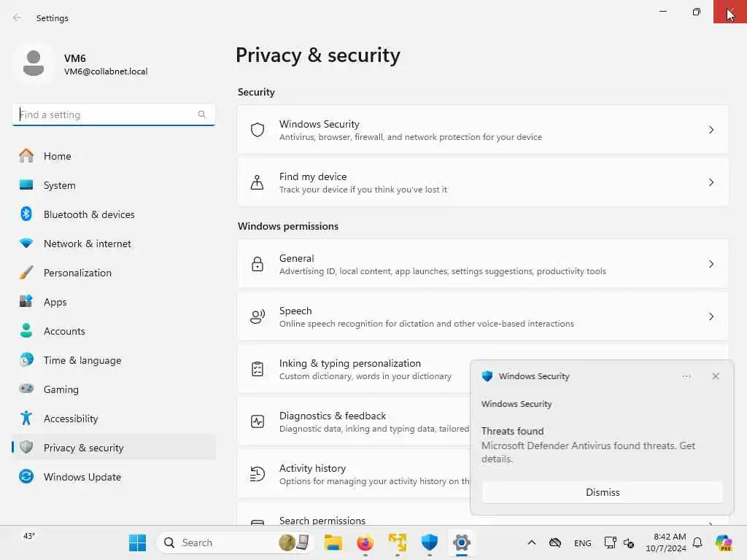Expand Windows Security row chevron
The height and width of the screenshot is (560, 747).
711,130
